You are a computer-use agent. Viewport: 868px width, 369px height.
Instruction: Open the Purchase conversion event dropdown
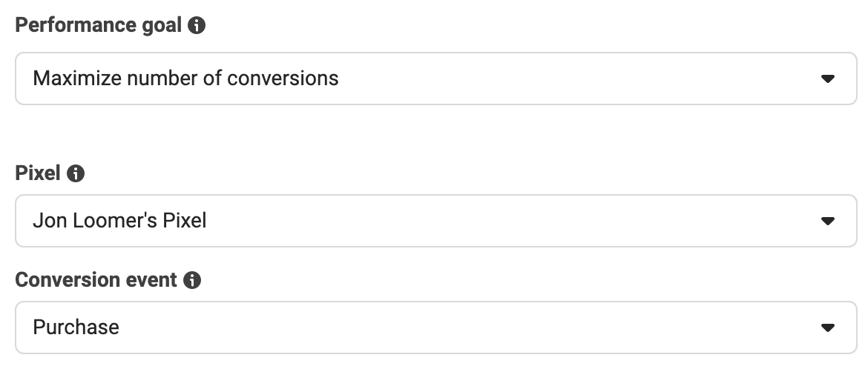[x=436, y=328]
